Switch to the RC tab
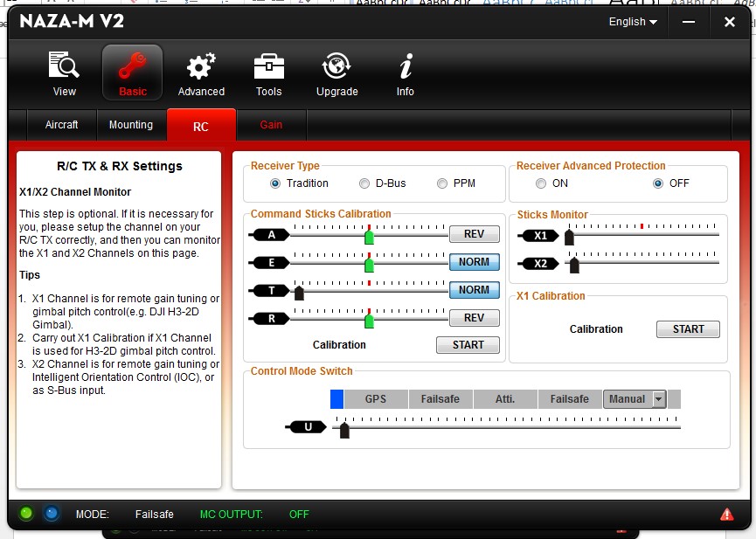This screenshot has width=756, height=539. [201, 125]
